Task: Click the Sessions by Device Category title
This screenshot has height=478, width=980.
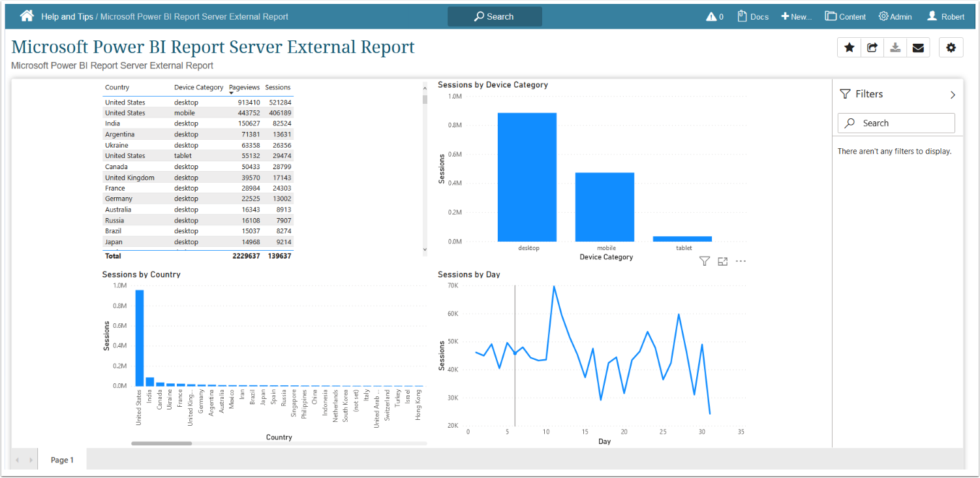Action: [493, 85]
